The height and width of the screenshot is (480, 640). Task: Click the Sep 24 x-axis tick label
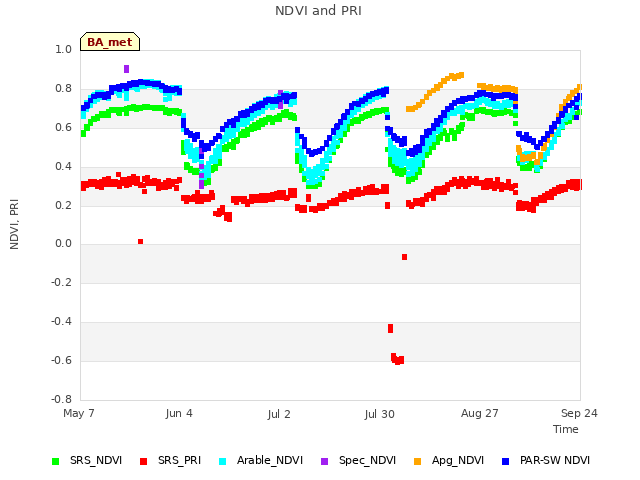579,413
